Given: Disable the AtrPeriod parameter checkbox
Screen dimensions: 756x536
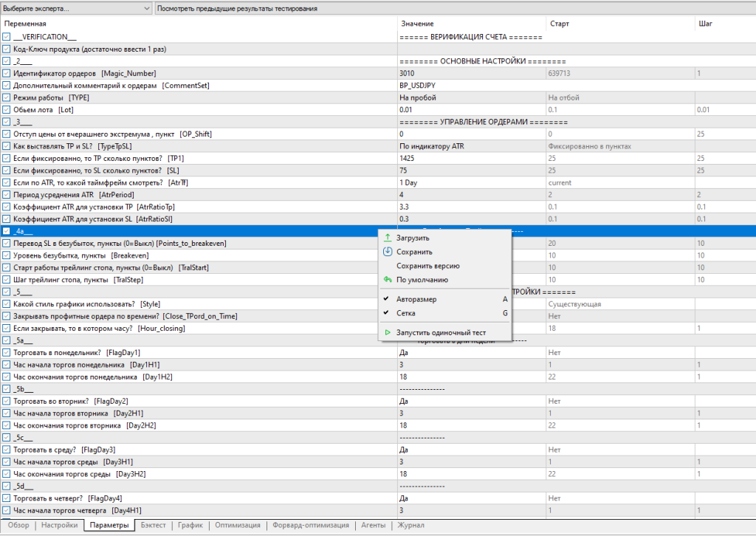Looking at the screenshot, I should coord(7,195).
